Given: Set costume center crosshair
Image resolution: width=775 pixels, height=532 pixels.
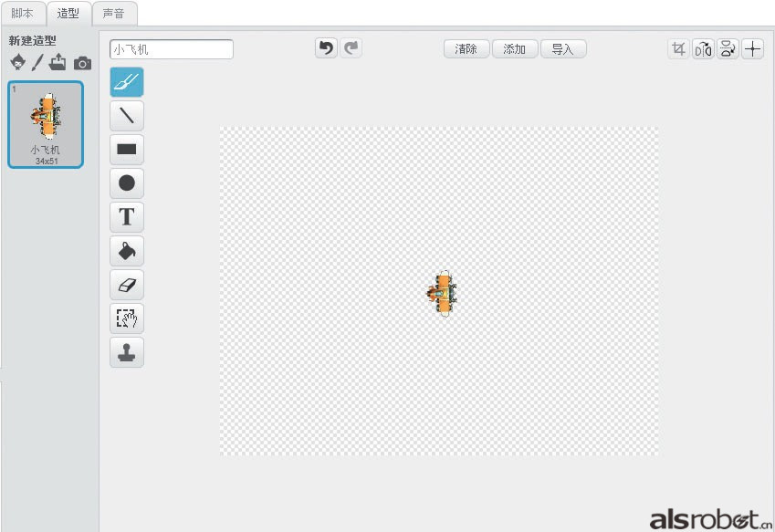Looking at the screenshot, I should [x=752, y=49].
